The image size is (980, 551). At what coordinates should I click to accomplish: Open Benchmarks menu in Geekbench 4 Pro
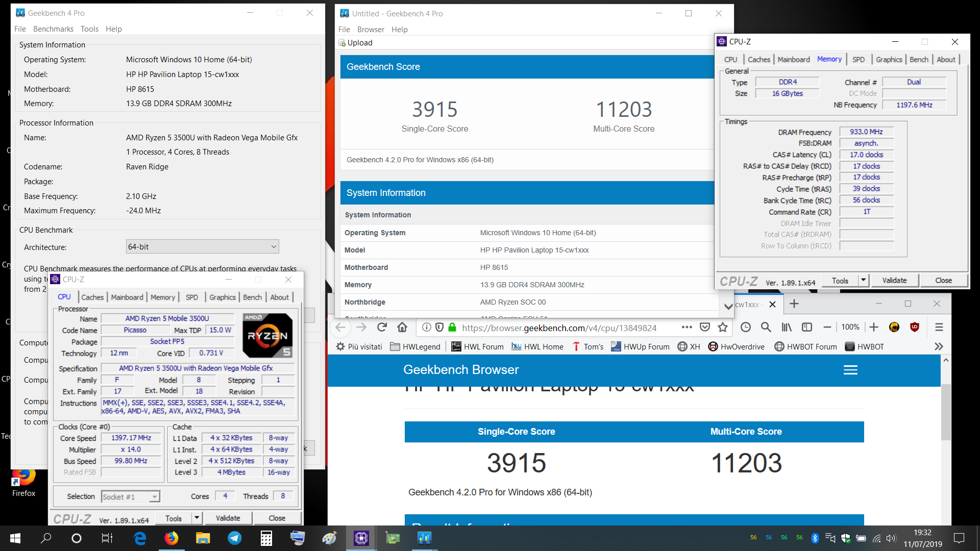point(53,29)
